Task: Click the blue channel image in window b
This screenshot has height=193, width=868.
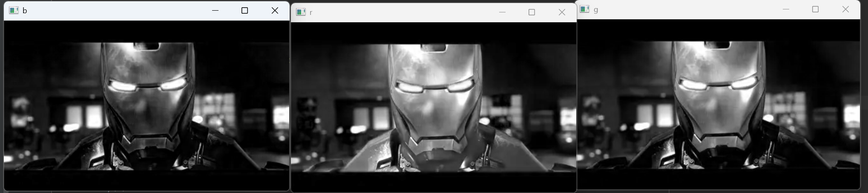Action: tap(147, 105)
